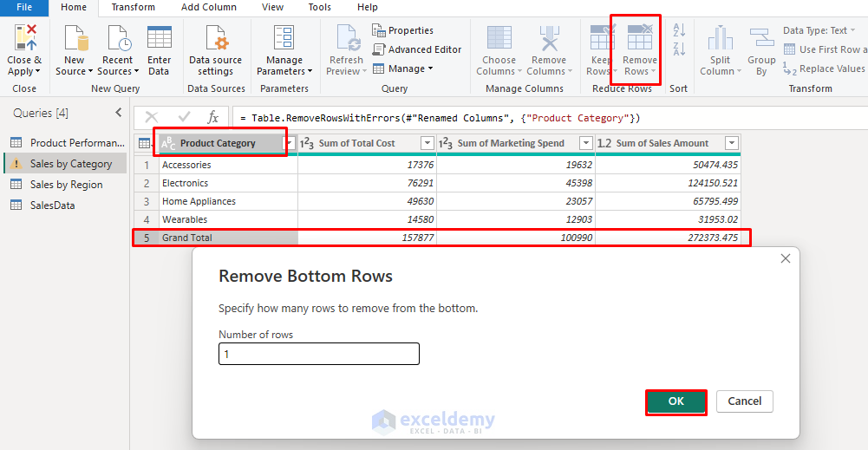Collapse the Queries pane
The image size is (868, 450).
(x=119, y=113)
